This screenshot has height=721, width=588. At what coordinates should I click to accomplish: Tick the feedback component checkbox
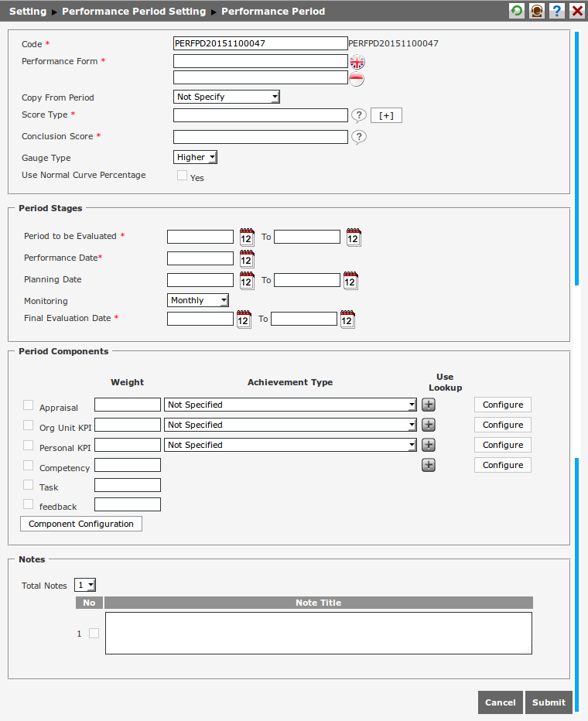(x=28, y=504)
